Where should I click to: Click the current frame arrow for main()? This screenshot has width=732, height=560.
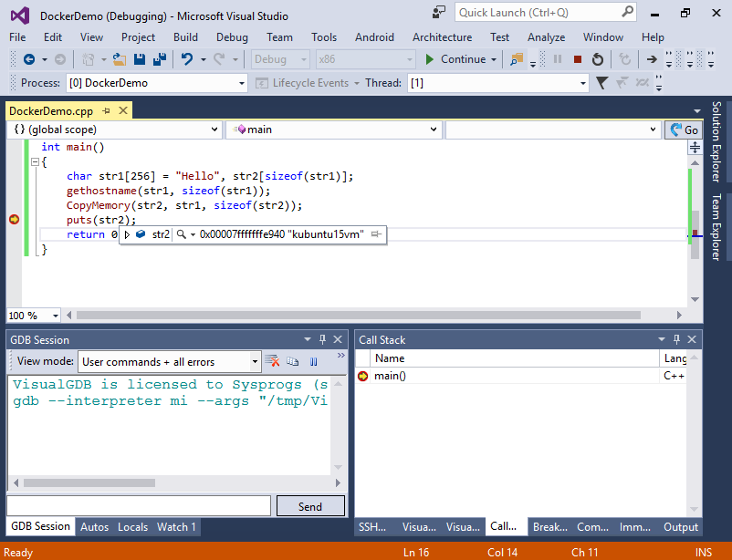(x=362, y=376)
